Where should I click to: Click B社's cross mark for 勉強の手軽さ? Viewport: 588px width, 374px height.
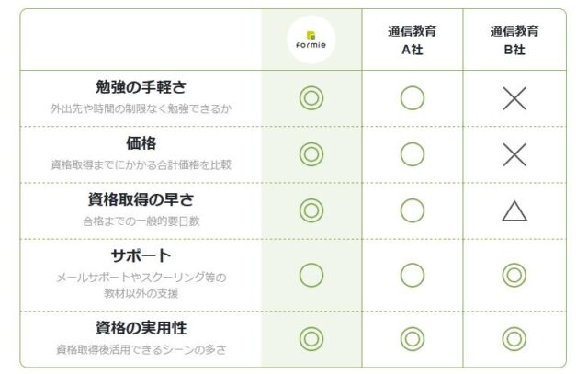(514, 98)
